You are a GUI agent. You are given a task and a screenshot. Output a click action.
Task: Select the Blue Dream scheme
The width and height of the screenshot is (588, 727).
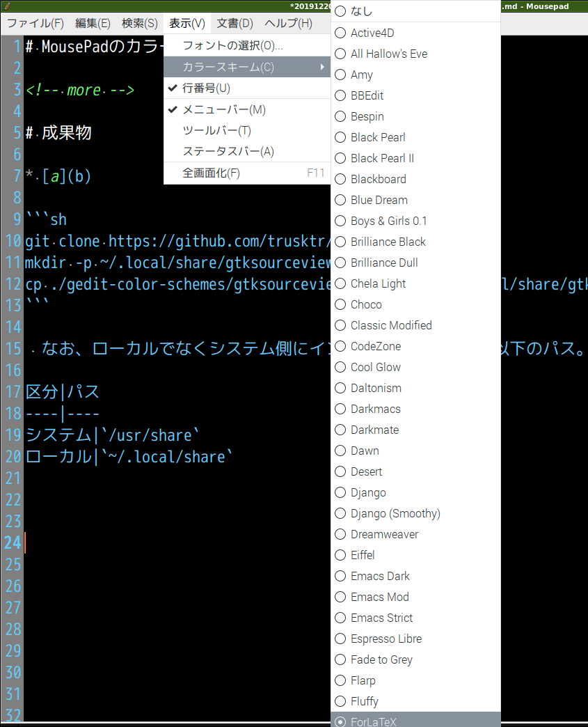click(x=415, y=200)
